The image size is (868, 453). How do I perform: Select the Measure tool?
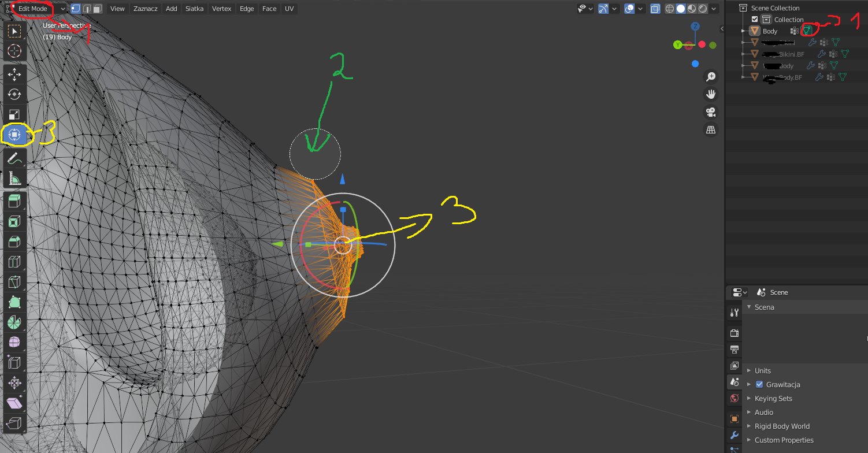point(14,178)
